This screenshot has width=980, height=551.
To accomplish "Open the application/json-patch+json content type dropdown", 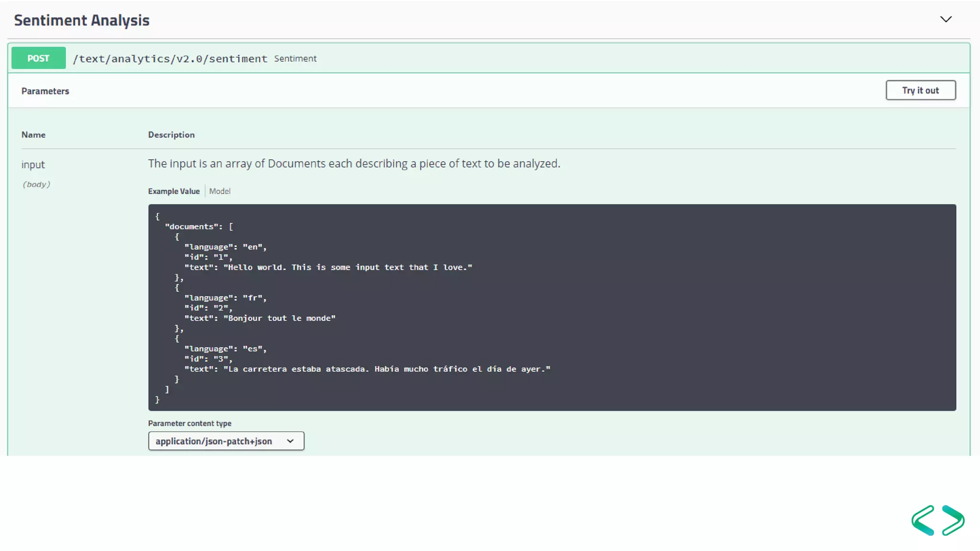I will tap(225, 441).
